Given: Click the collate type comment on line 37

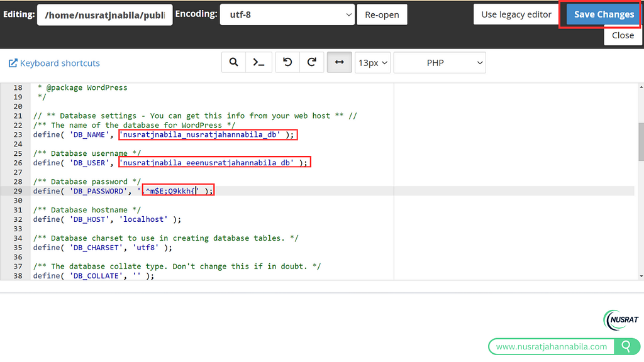Looking at the screenshot, I should point(177,266).
